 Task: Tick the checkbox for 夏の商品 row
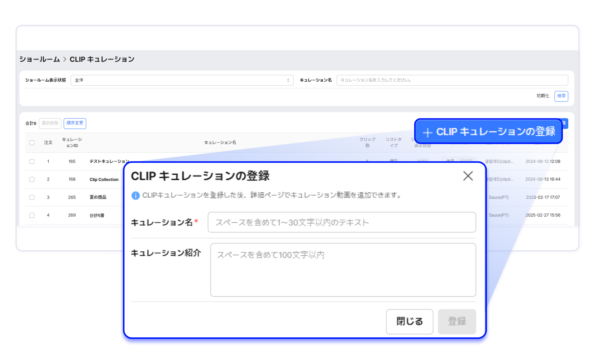click(x=32, y=197)
